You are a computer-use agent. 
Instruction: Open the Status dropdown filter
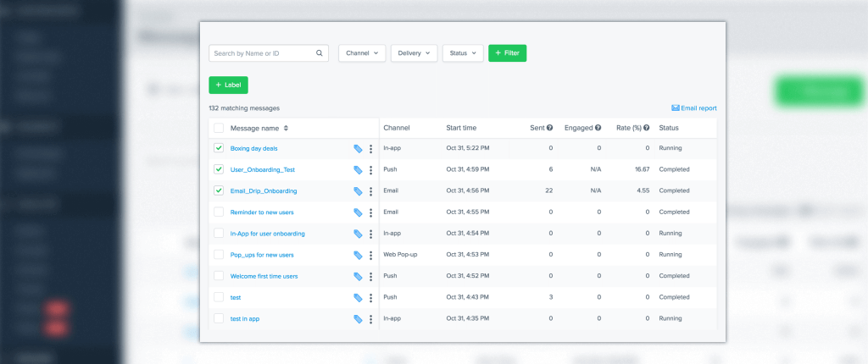462,53
